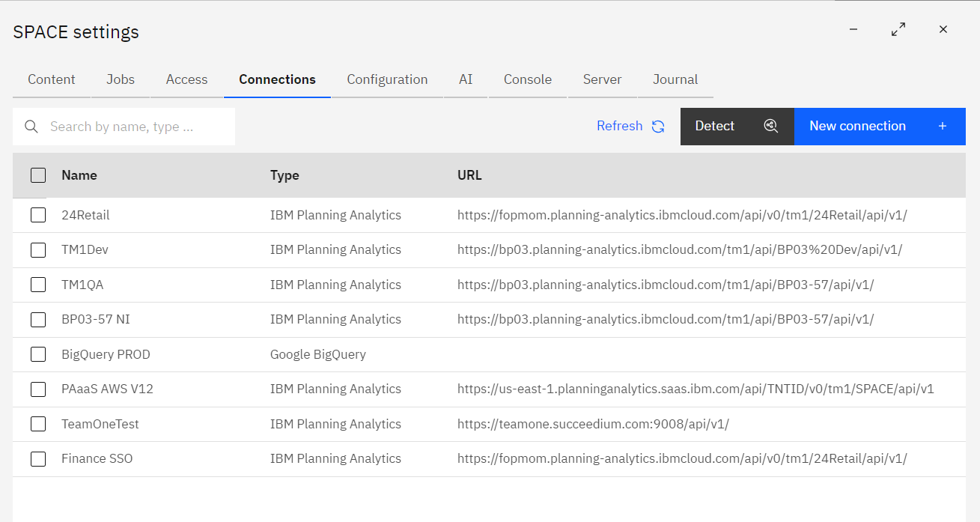
Task: Open the TM1Dev connection name
Action: (85, 249)
